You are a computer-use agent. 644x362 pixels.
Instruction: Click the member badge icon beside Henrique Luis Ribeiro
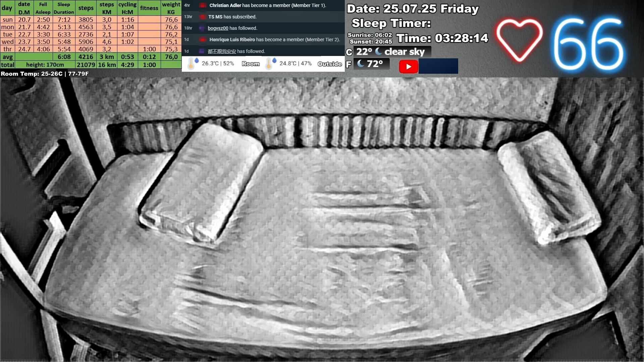coord(203,40)
